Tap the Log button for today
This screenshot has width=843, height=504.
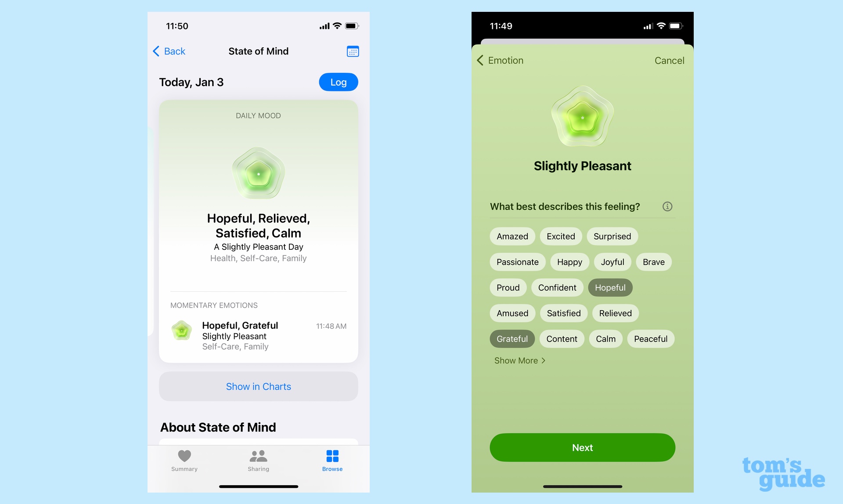click(339, 82)
